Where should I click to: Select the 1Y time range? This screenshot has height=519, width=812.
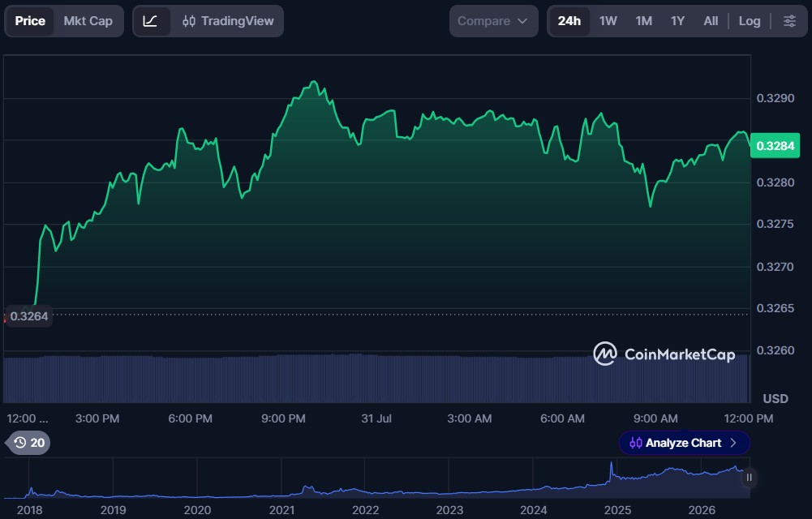pyautogui.click(x=677, y=21)
